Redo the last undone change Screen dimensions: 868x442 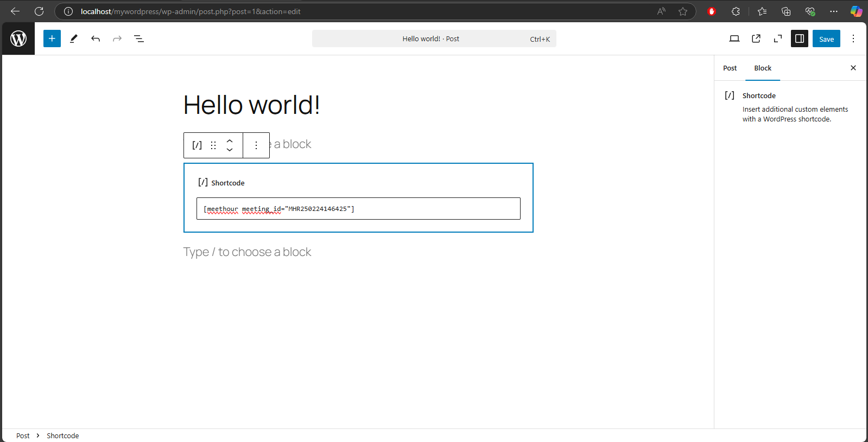pos(117,39)
